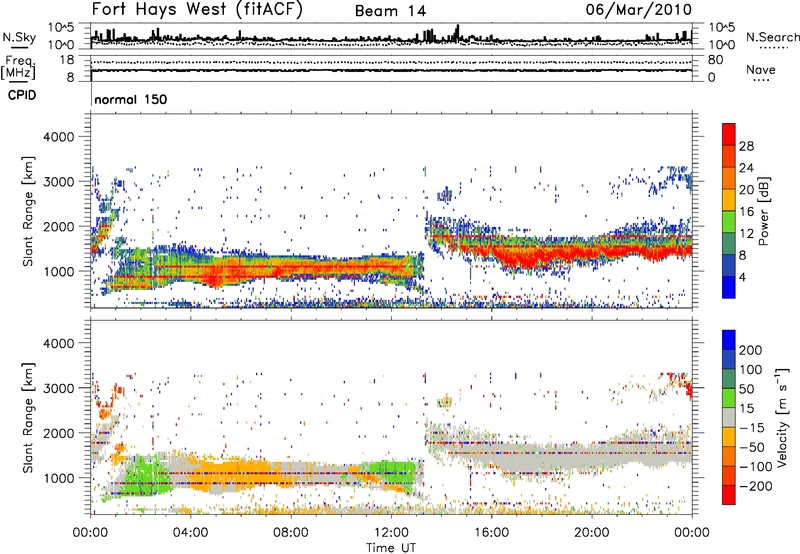Click the "12" Power colorbar label
Viewport: 800px width, 554px height.
[746, 233]
